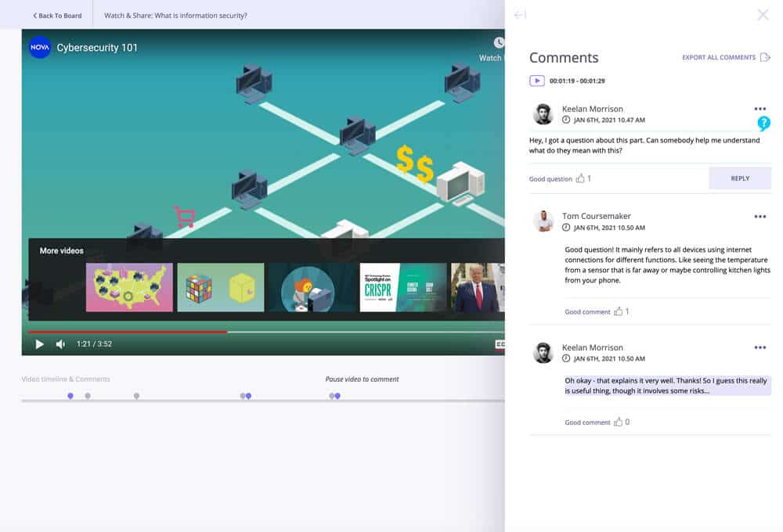Open options menu for Keelan's last comment
This screenshot has height=532, width=783.
coord(760,347)
